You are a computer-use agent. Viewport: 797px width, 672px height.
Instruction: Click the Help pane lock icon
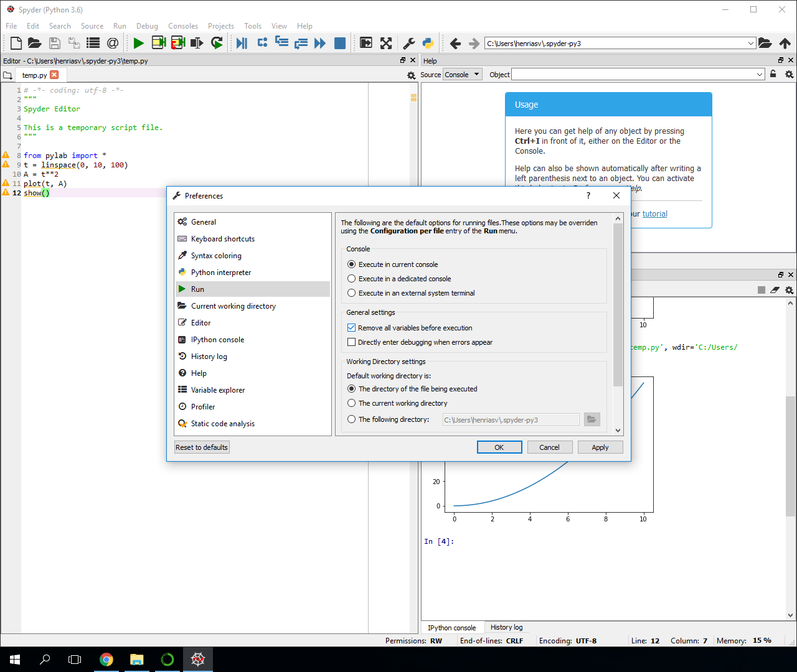point(773,74)
